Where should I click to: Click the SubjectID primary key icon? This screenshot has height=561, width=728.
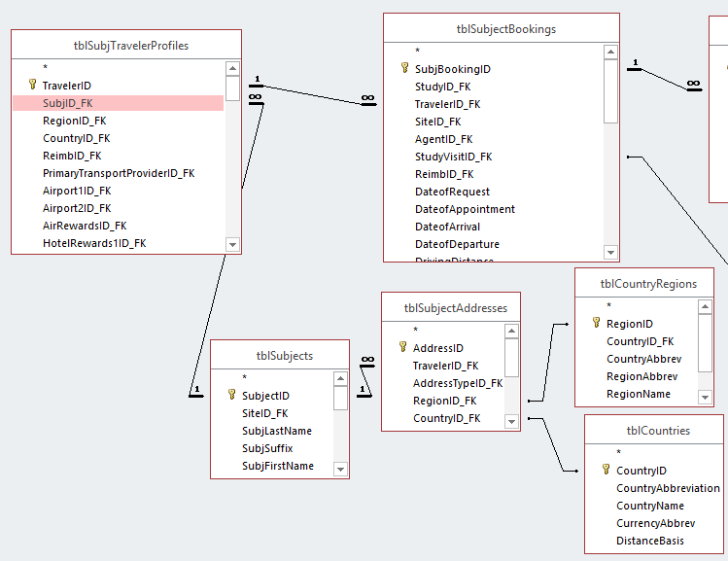click(231, 395)
